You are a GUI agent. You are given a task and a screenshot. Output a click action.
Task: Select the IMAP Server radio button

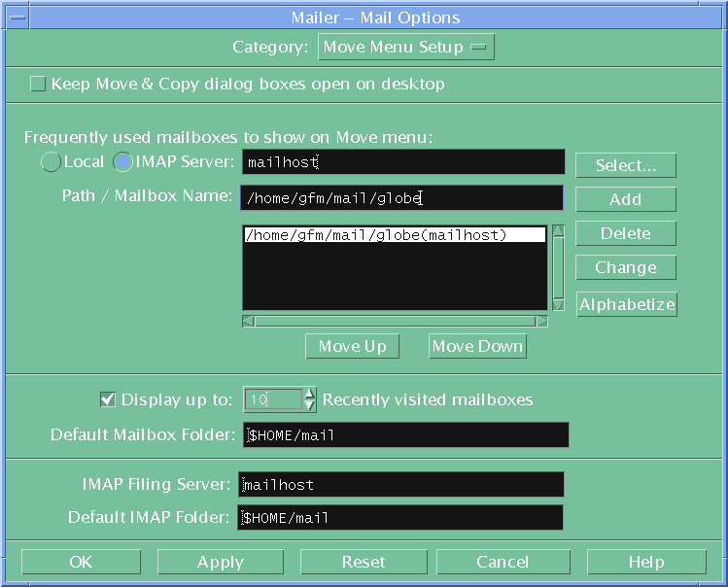coord(123,162)
